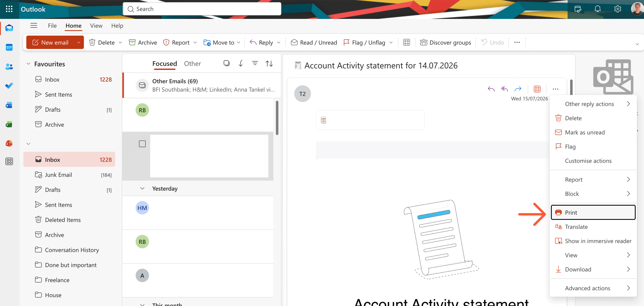Open PowerPoint app in left rail
The height and width of the screenshot is (306, 644).
[x=9, y=143]
